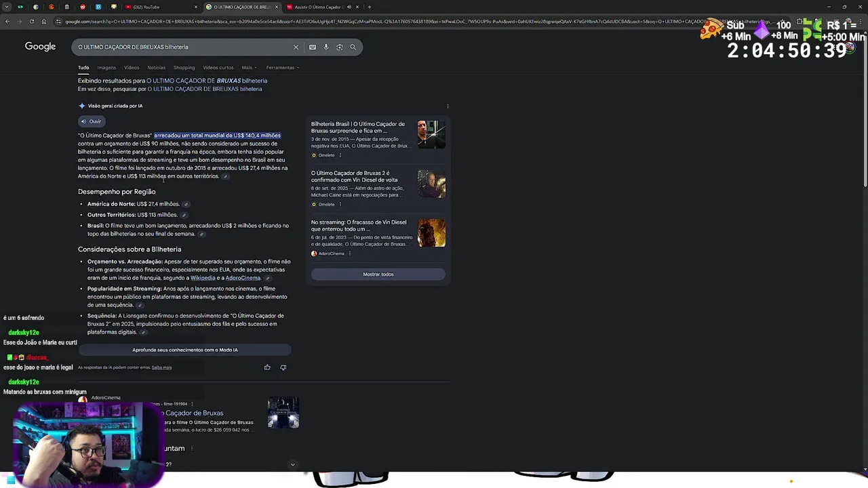
Task: Focus the Google search input field
Action: [x=183, y=47]
